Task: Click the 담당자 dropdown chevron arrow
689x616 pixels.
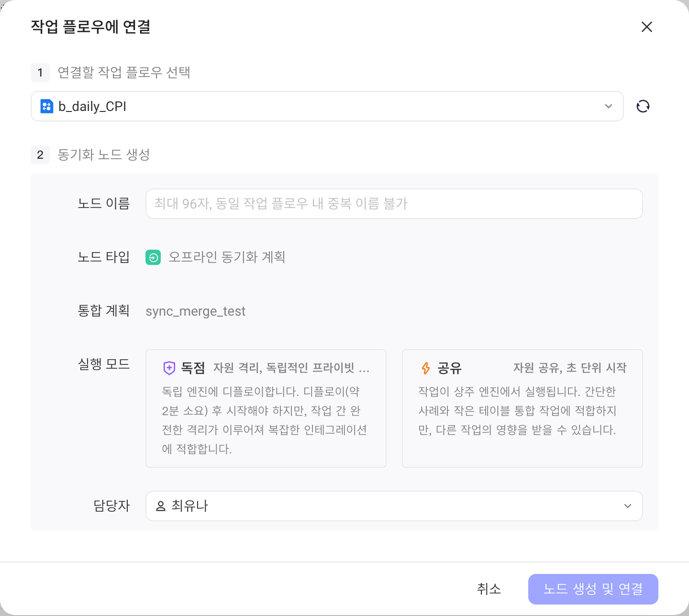Action: click(628, 506)
